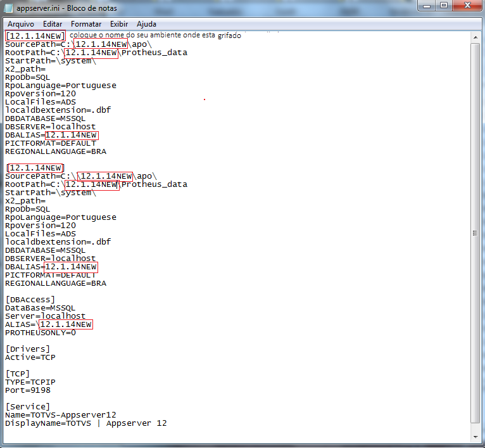Click the second RpoDb=SQL line

coord(27,209)
